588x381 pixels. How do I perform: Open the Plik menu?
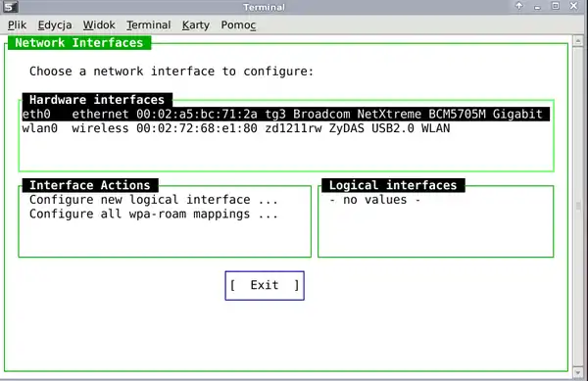pyautogui.click(x=17, y=25)
